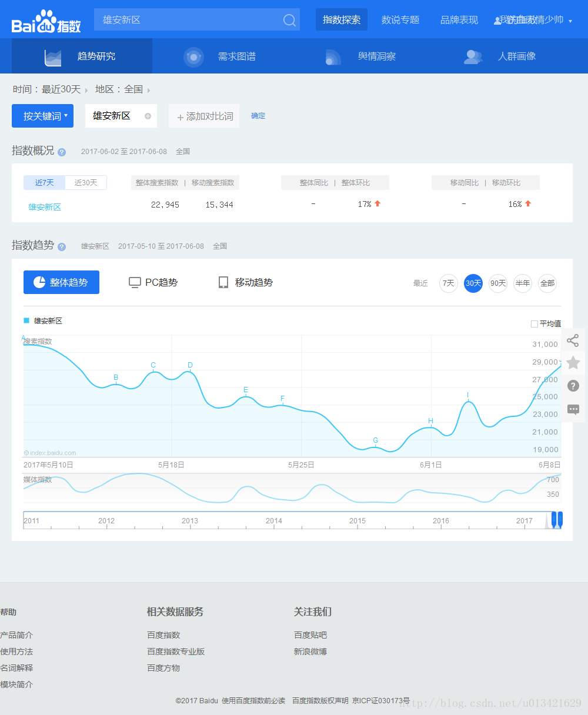This screenshot has height=715, width=588.
Task: Toggle the 平均值 checkbox
Action: tap(534, 324)
